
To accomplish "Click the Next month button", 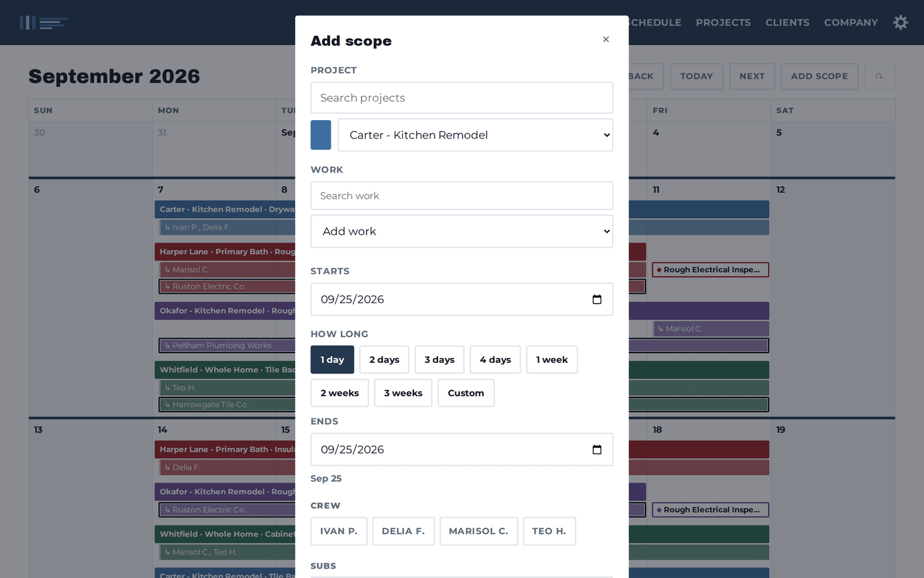I will (x=752, y=76).
